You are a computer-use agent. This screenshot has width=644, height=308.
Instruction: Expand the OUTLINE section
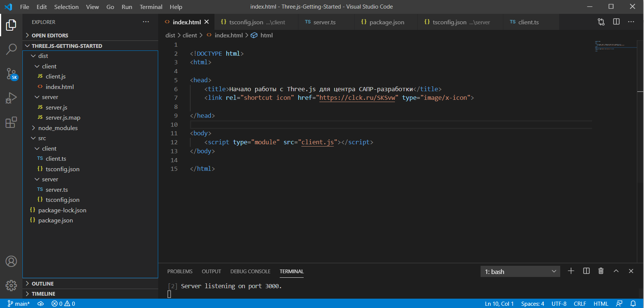[x=43, y=284]
